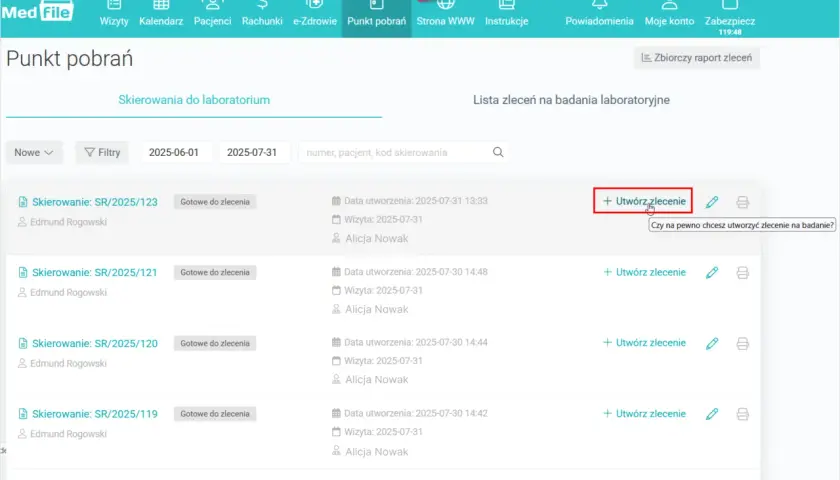Open Moje konto menu

[x=669, y=14]
